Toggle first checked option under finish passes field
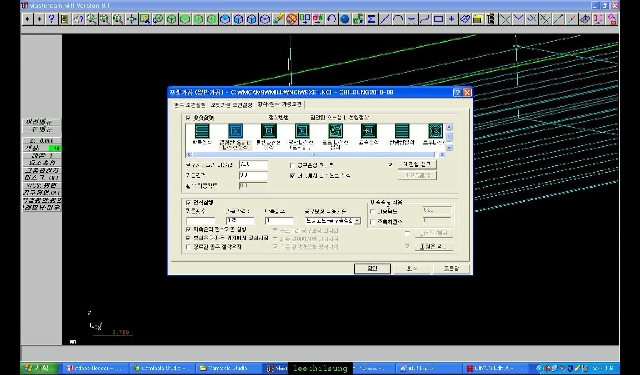Viewport: 640px width, 375px height. (x=188, y=230)
